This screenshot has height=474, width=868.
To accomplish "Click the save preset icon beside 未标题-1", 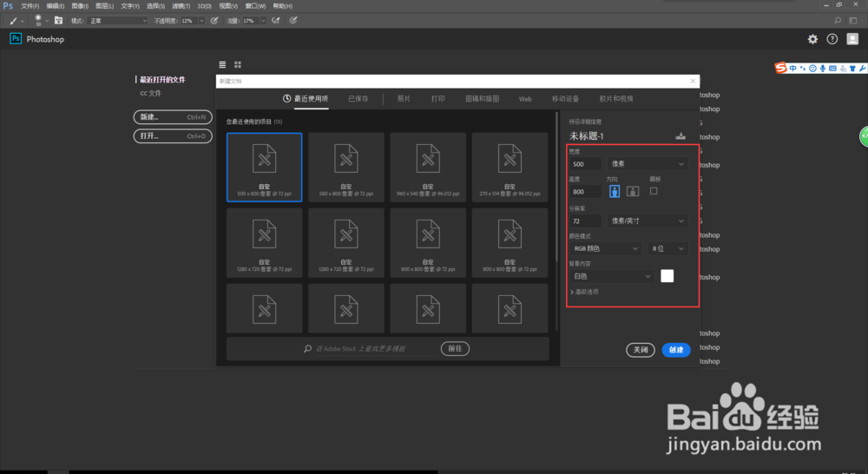I will tap(681, 135).
